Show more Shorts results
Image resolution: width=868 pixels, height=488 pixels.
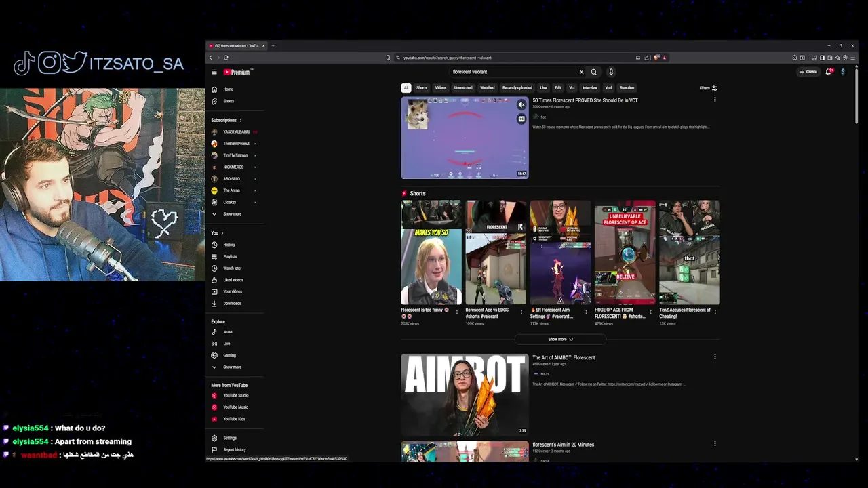click(x=560, y=340)
